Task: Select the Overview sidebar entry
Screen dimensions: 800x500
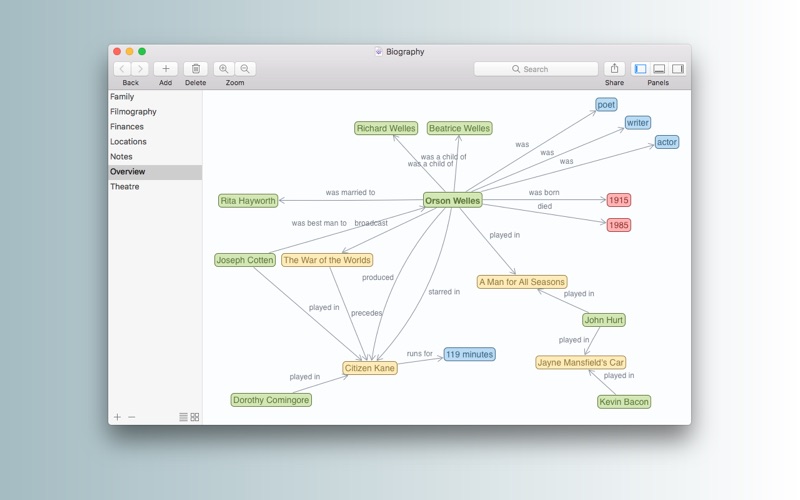Action: pos(155,171)
